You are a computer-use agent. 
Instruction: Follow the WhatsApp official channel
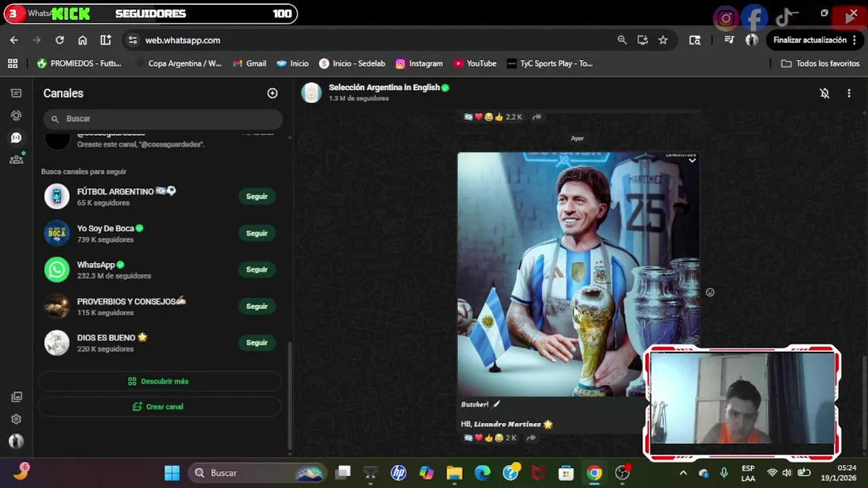click(257, 270)
